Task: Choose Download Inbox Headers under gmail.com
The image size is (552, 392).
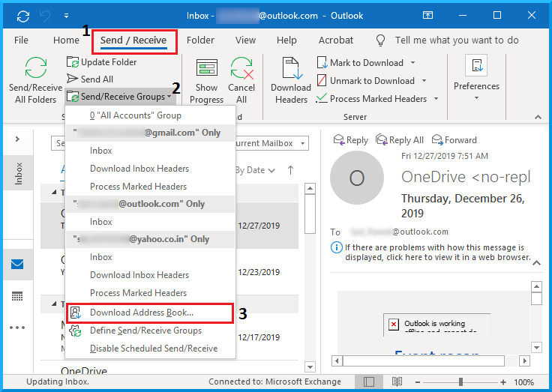Action: (x=150, y=169)
